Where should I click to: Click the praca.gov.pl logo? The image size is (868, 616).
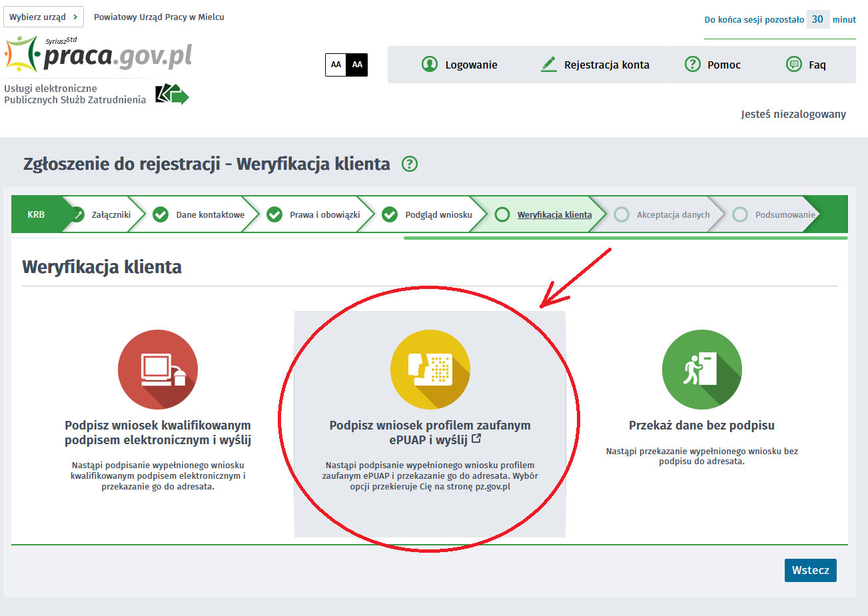(x=99, y=55)
